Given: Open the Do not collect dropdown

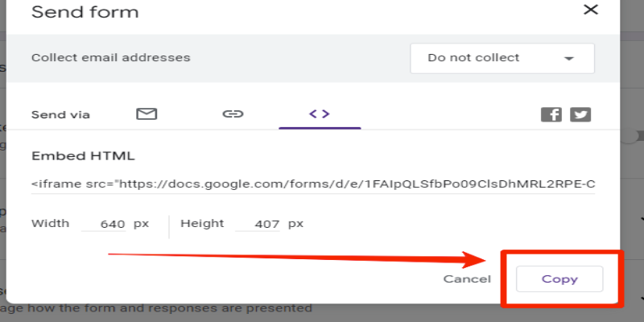Looking at the screenshot, I should [502, 58].
